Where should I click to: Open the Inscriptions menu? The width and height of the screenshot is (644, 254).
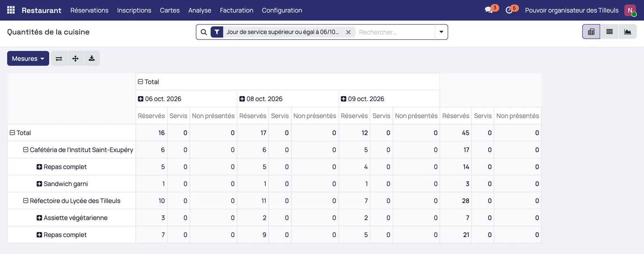(x=134, y=10)
